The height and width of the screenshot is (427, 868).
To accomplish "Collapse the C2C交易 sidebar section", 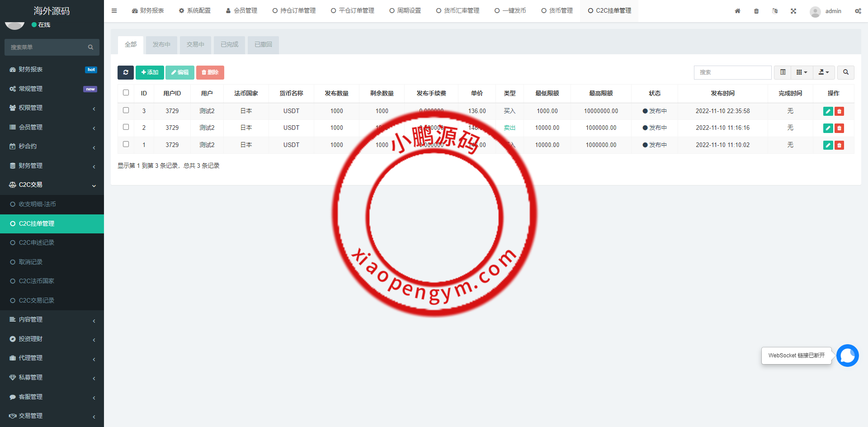I will click(x=52, y=185).
